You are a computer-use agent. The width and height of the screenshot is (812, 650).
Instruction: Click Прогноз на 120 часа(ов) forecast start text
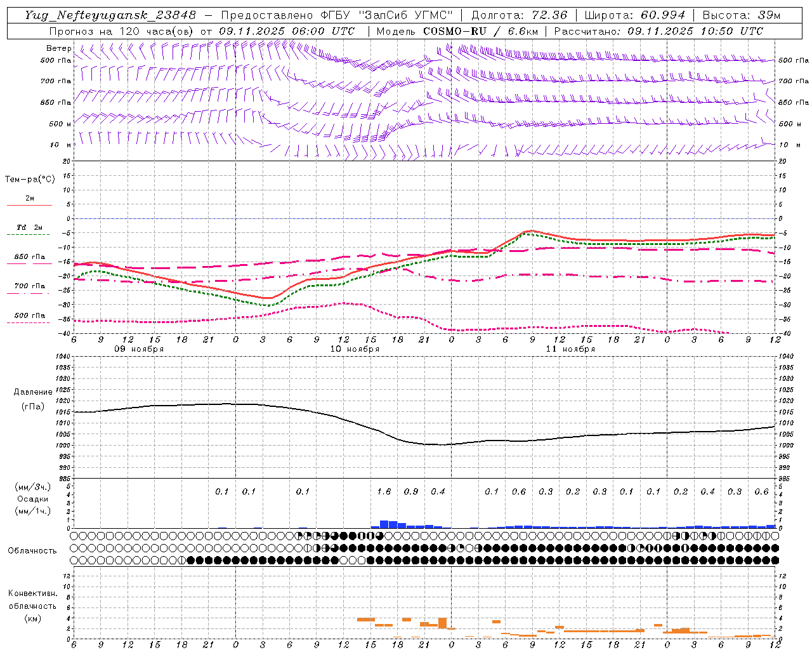click(202, 31)
